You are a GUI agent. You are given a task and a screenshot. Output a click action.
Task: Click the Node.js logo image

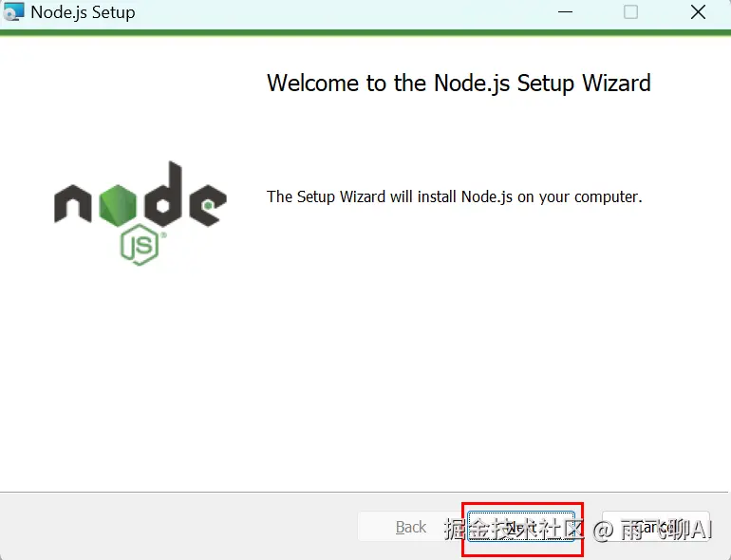(141, 214)
